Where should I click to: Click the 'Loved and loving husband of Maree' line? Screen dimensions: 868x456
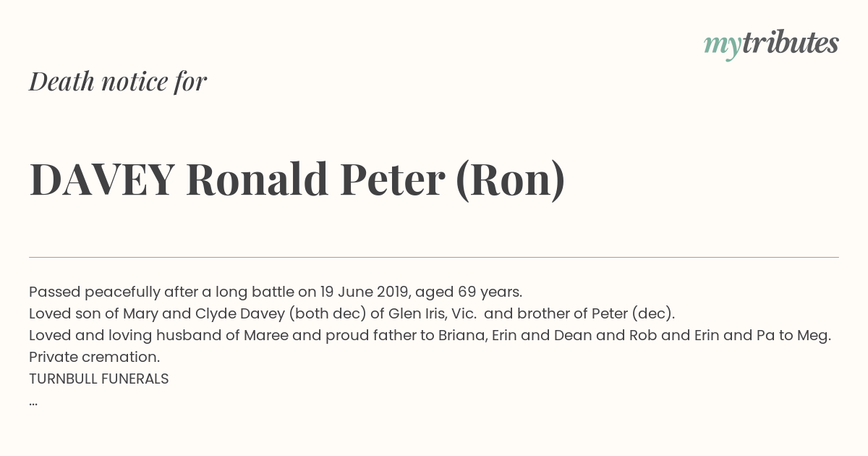pos(430,336)
